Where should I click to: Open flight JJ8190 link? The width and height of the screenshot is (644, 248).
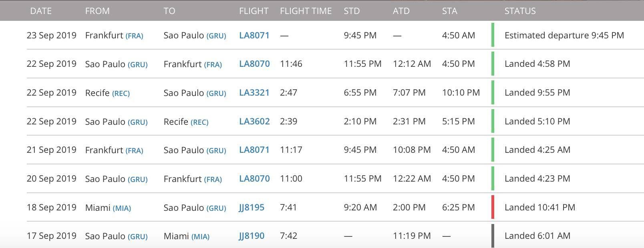coord(252,236)
